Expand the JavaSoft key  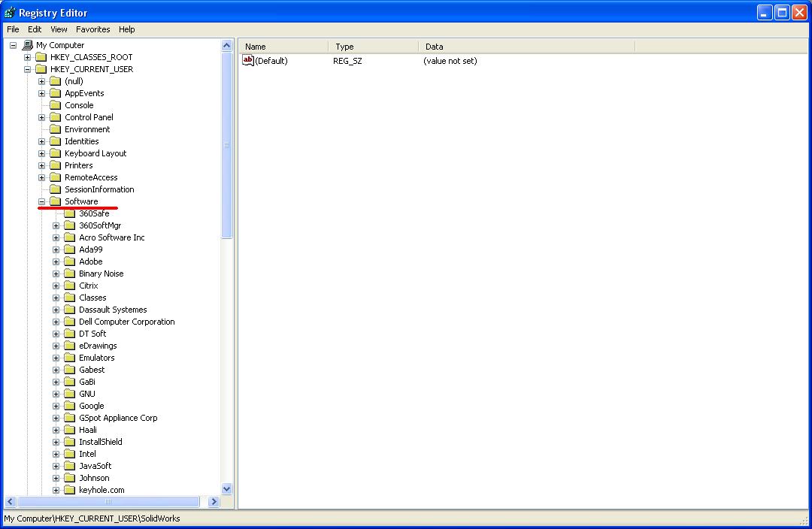coord(56,467)
